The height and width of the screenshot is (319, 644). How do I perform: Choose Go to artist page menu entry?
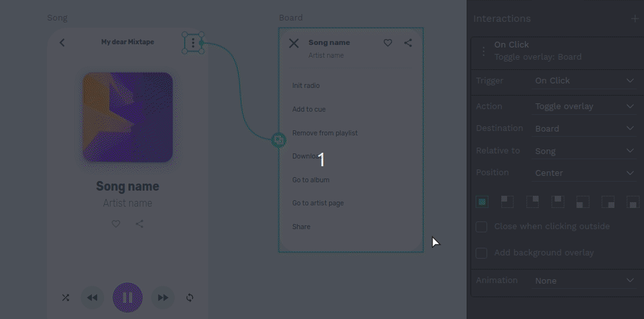coord(318,203)
